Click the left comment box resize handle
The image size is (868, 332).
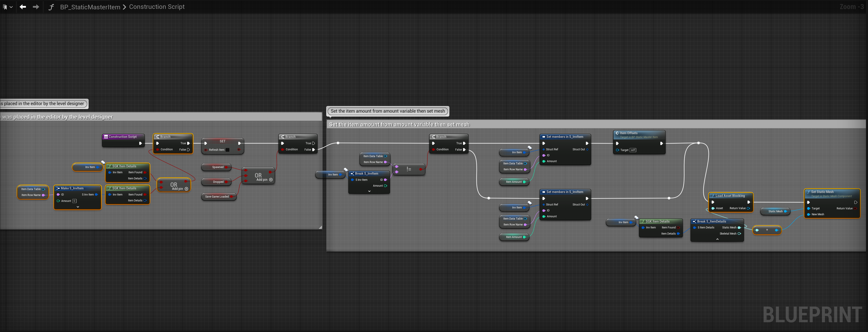(x=320, y=228)
